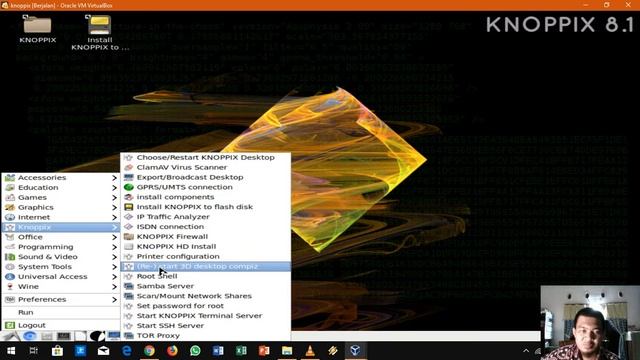Open Export/Broadcast Desktop
Screen dimensions: 640x360
(206, 177)
